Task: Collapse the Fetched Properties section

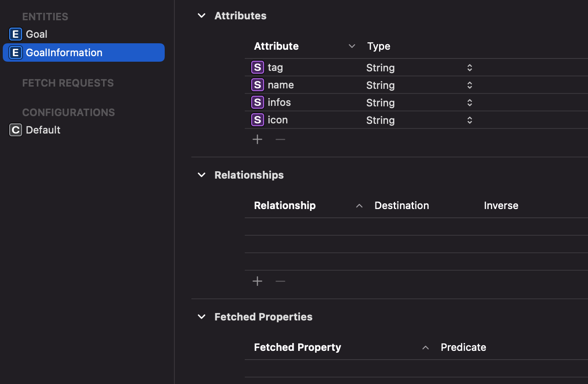Action: (202, 317)
